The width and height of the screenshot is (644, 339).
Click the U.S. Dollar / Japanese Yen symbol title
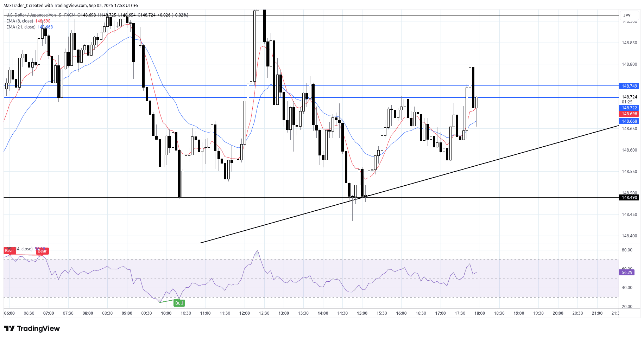coord(31,15)
